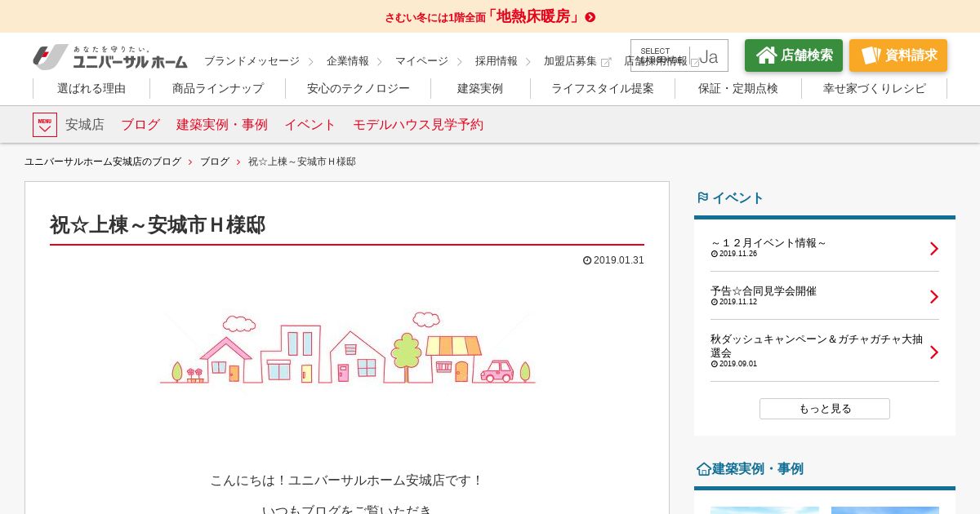980x514 pixels.
Task: Switch to 建築実例・事例 in store bar
Action: (x=222, y=125)
